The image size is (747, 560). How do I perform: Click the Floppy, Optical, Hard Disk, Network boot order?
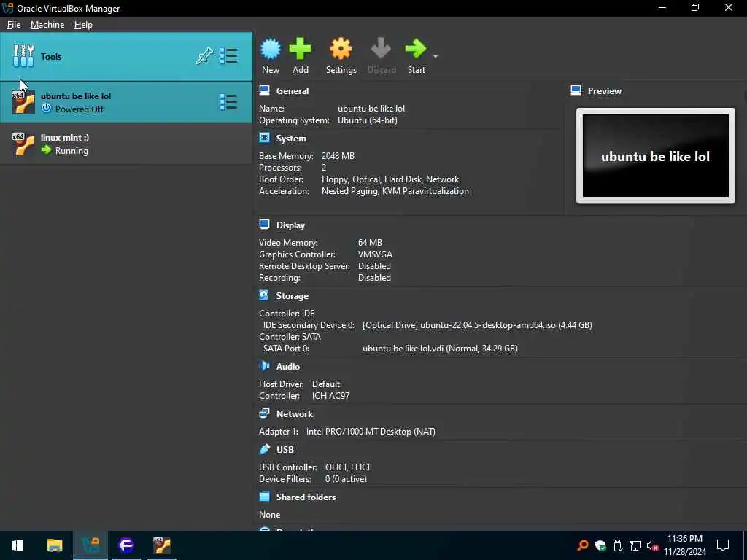(390, 179)
